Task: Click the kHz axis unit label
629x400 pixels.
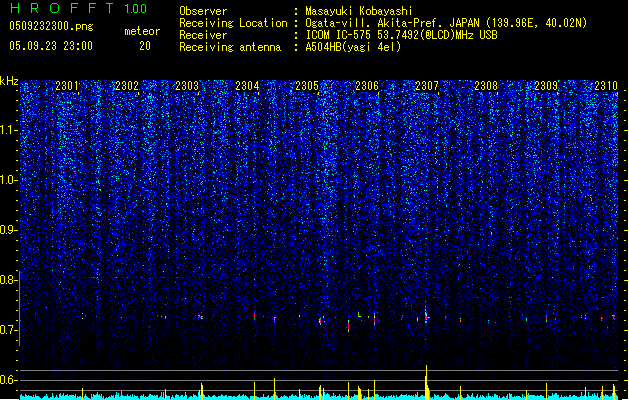Action: tap(9, 81)
